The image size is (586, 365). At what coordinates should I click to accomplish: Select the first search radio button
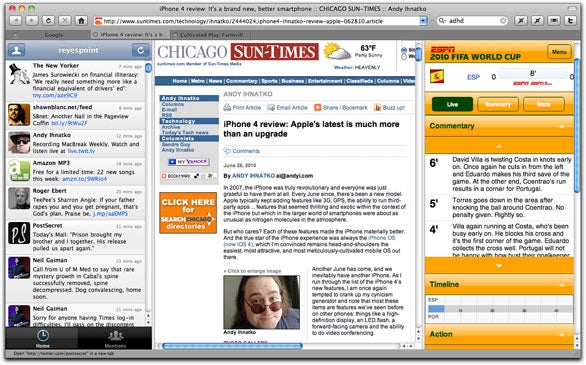click(404, 50)
